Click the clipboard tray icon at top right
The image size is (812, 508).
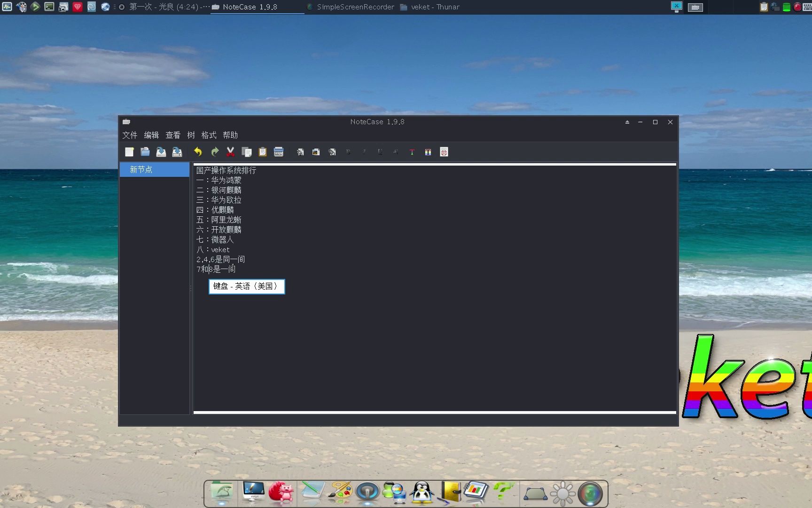764,7
